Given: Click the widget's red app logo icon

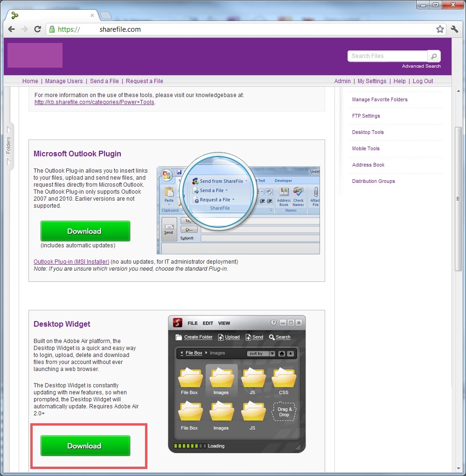Looking at the screenshot, I should tap(177, 322).
